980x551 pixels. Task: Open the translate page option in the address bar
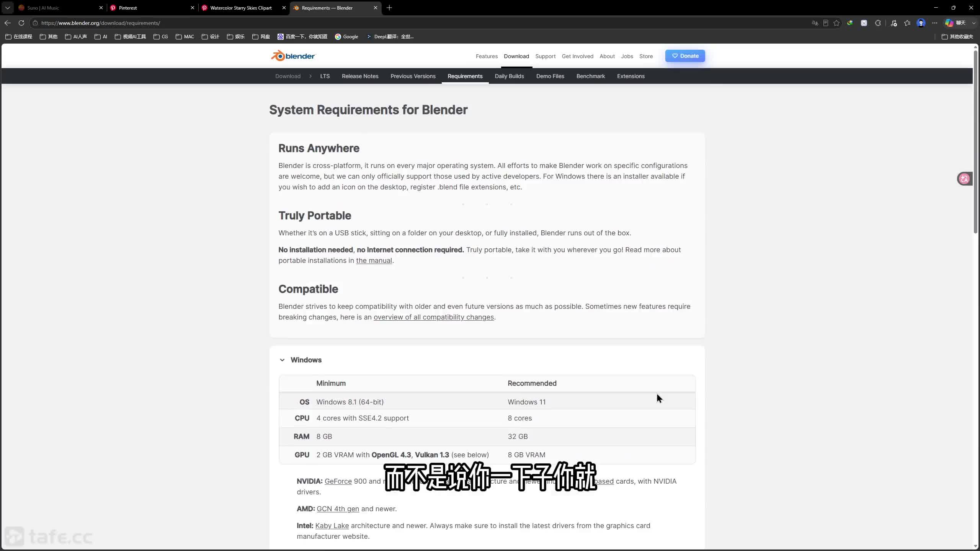(815, 23)
